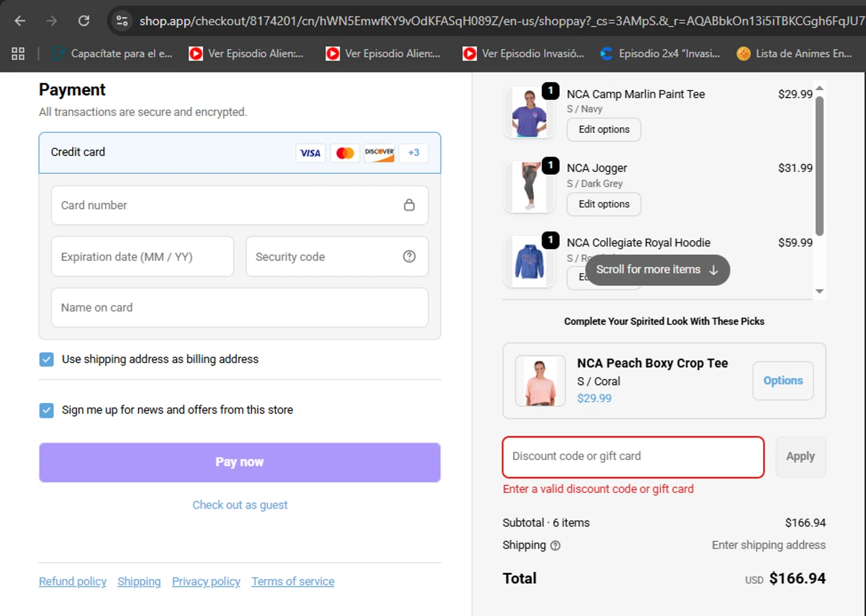Click the Apply discount button
This screenshot has width=866, height=616.
pos(800,457)
